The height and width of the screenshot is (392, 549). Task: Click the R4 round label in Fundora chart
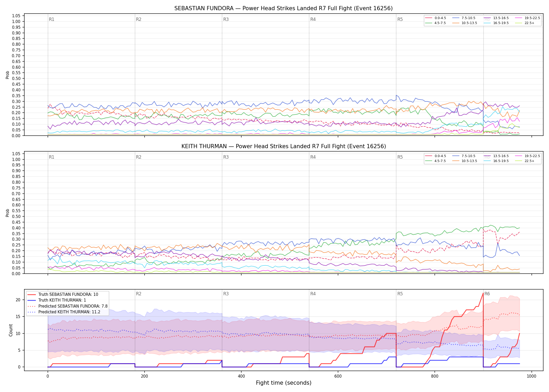(x=313, y=19)
